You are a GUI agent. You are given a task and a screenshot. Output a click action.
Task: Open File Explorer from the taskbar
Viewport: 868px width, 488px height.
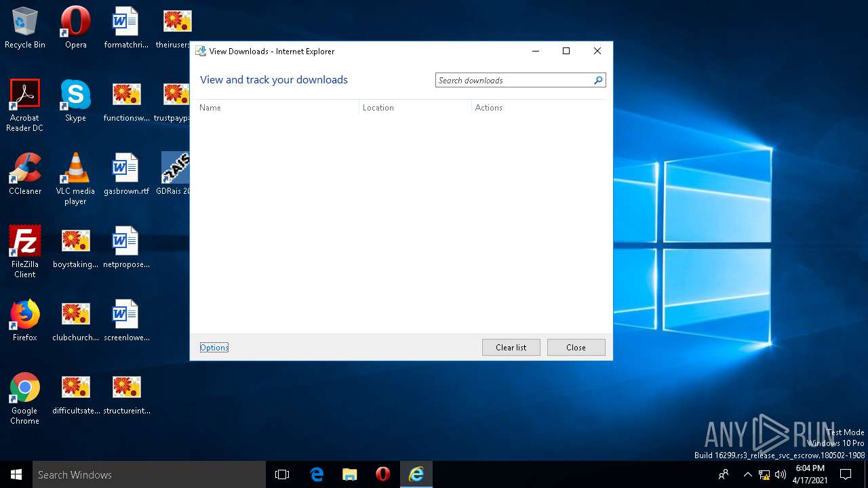pos(350,474)
